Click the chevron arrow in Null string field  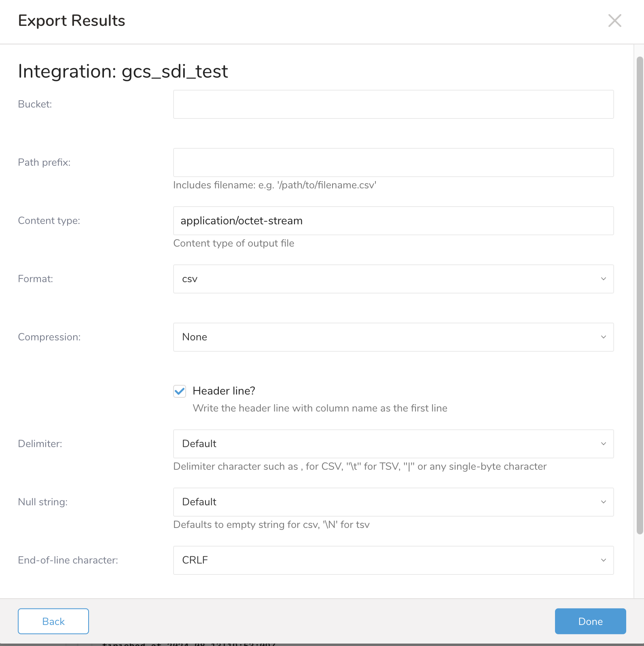(603, 502)
